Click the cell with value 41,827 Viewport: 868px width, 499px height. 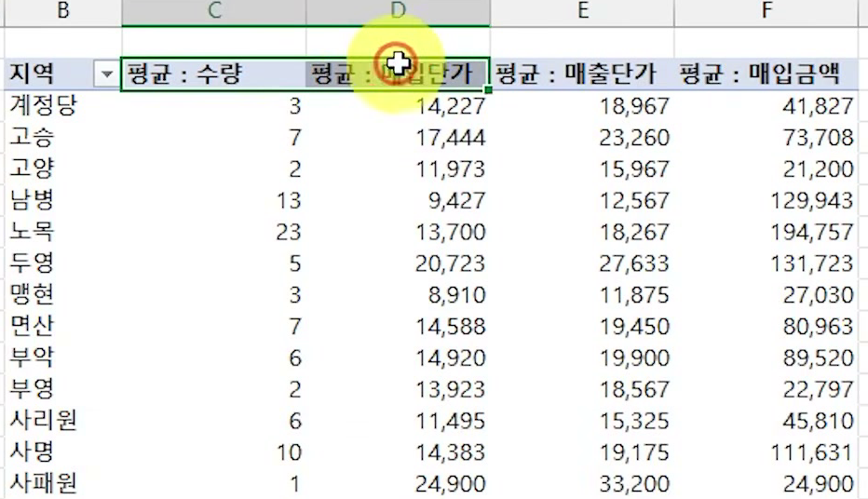pos(766,105)
